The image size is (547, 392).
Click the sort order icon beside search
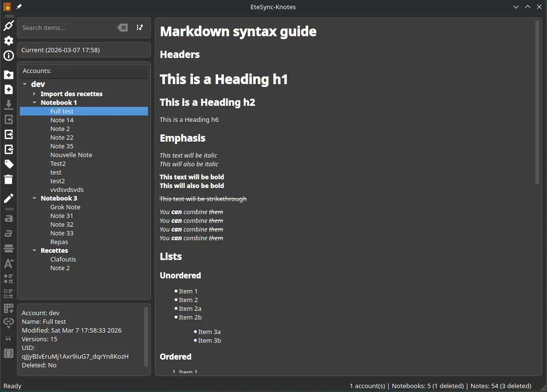click(x=140, y=28)
